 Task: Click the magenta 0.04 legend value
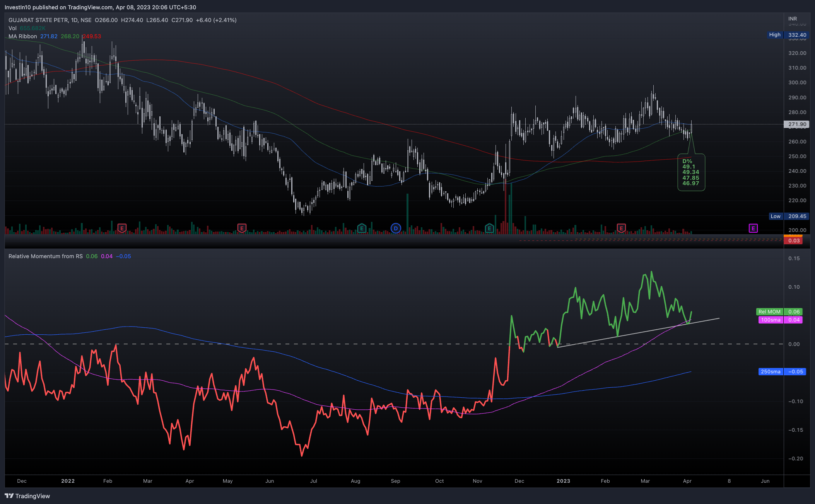107,256
